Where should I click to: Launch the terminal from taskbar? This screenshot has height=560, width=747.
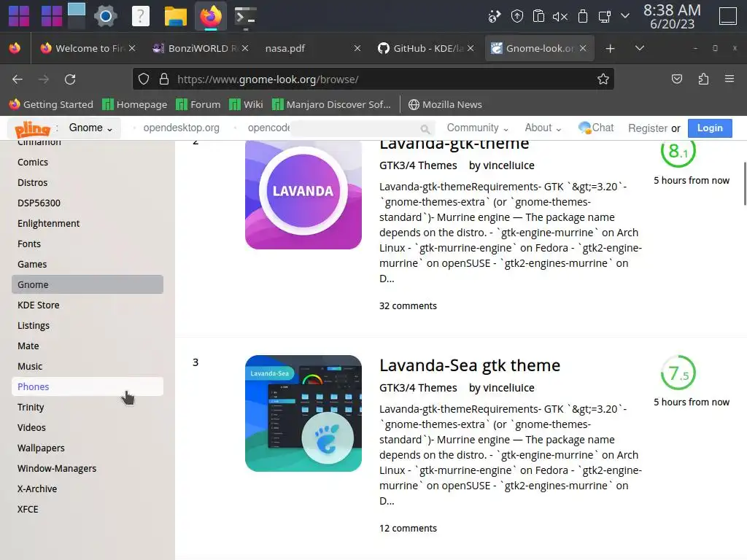[x=246, y=16]
